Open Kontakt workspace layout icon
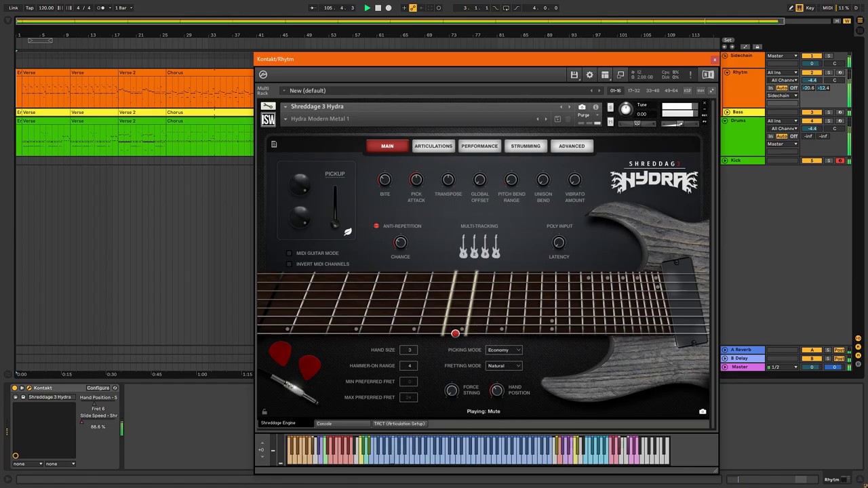Screen dimensions: 868x488 (x=605, y=75)
